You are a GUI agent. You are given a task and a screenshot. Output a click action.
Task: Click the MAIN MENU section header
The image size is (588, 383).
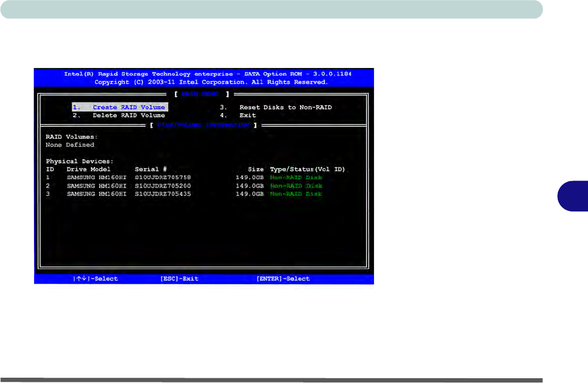tap(201, 95)
